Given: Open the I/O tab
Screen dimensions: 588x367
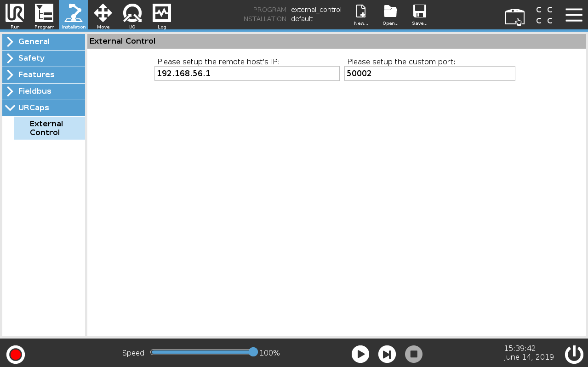Looking at the screenshot, I should click(x=132, y=15).
